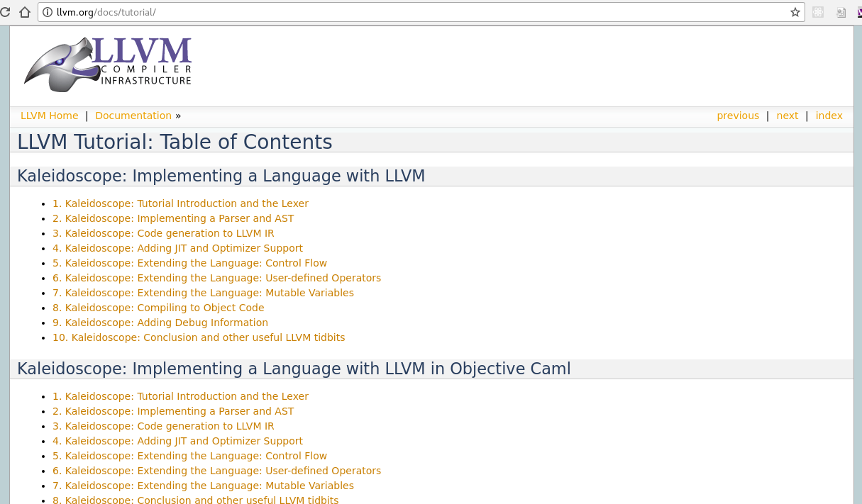Viewport: 862px width, 504px height.
Task: View site information icon beside llvm.org
Action: point(48,12)
